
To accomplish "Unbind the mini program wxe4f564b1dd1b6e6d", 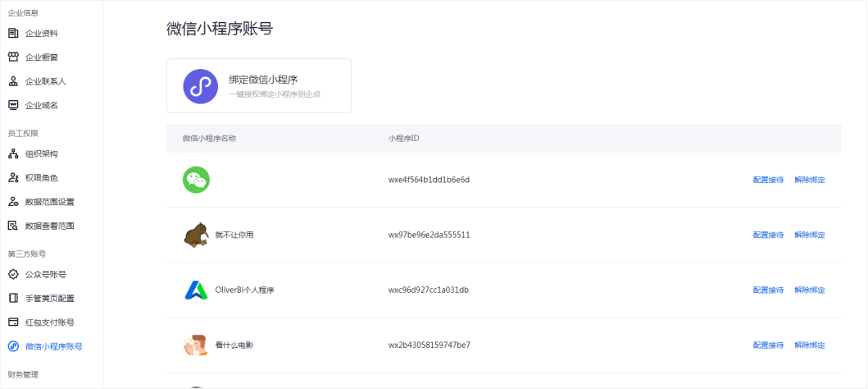I will point(809,180).
